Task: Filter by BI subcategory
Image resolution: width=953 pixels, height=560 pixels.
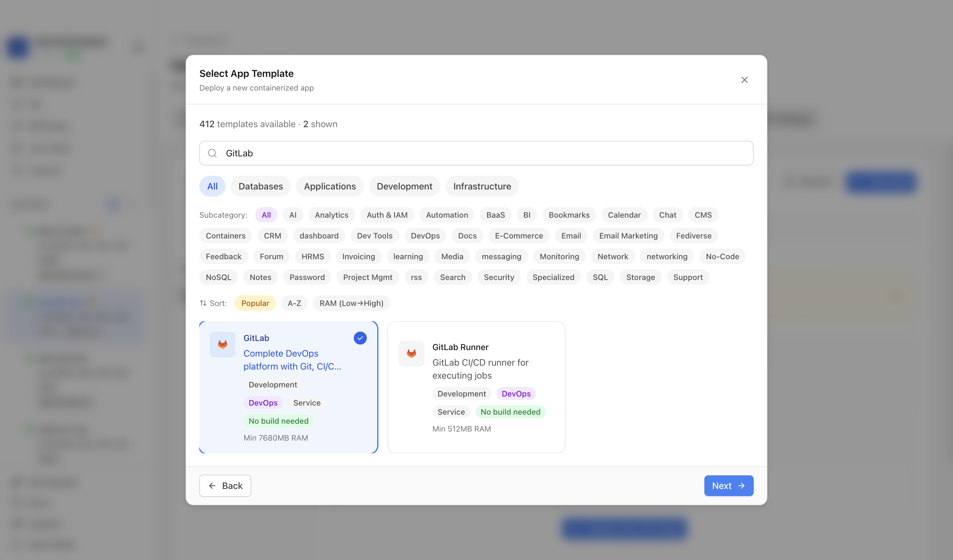Action: point(526,215)
